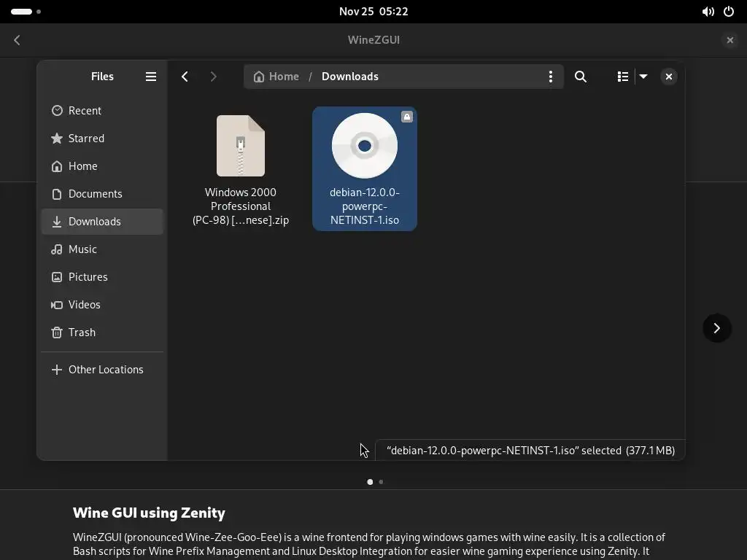This screenshot has height=560, width=747.
Task: Switch to second screenshot page dot
Action: pyautogui.click(x=381, y=482)
